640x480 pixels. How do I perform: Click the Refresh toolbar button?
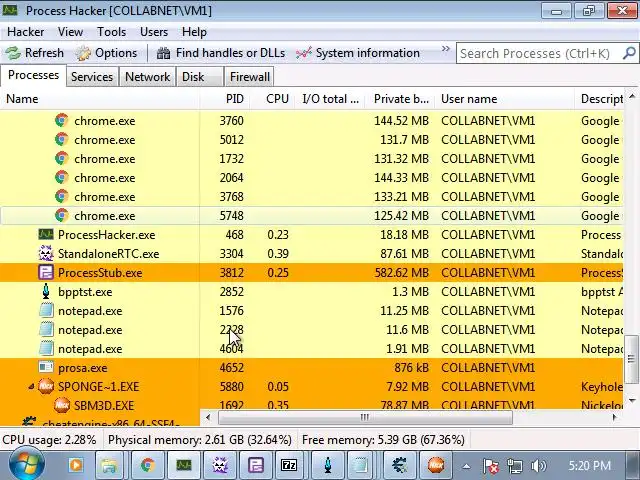coord(34,53)
